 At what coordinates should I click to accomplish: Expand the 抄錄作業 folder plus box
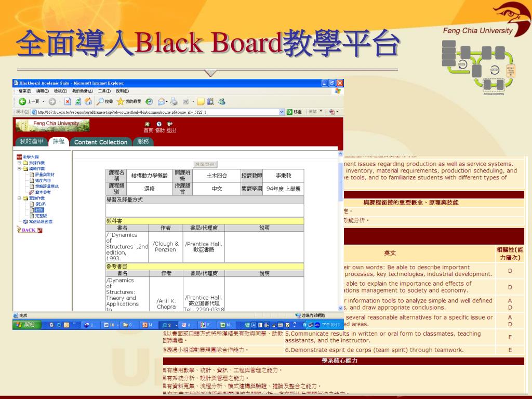pyautogui.click(x=19, y=163)
